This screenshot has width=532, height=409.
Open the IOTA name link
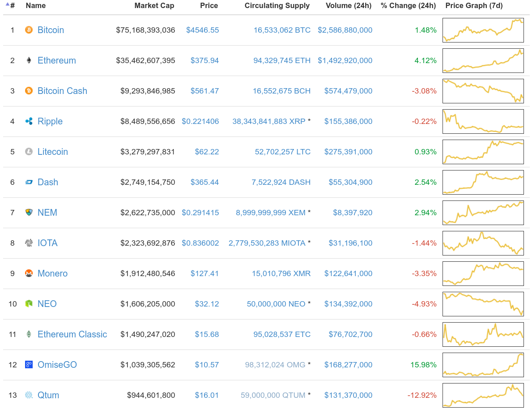coord(47,243)
